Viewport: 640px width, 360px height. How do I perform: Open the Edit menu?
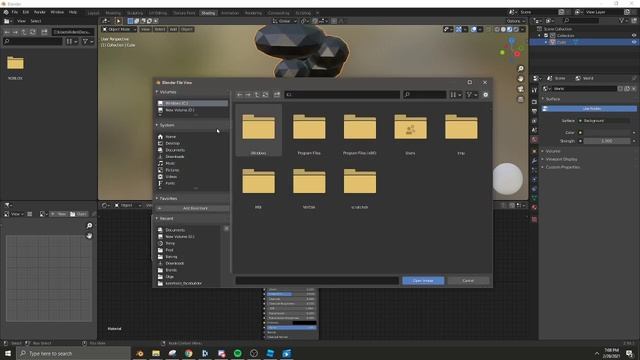pyautogui.click(x=26, y=12)
